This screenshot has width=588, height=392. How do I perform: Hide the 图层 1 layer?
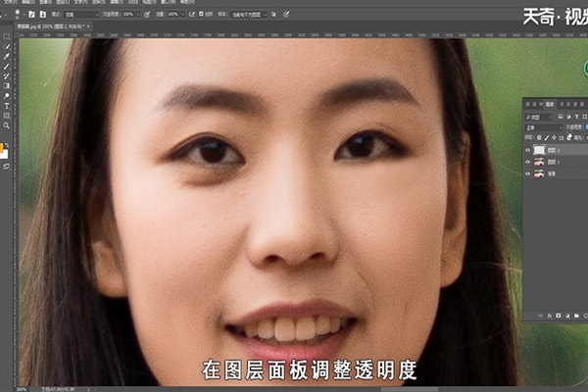click(528, 162)
